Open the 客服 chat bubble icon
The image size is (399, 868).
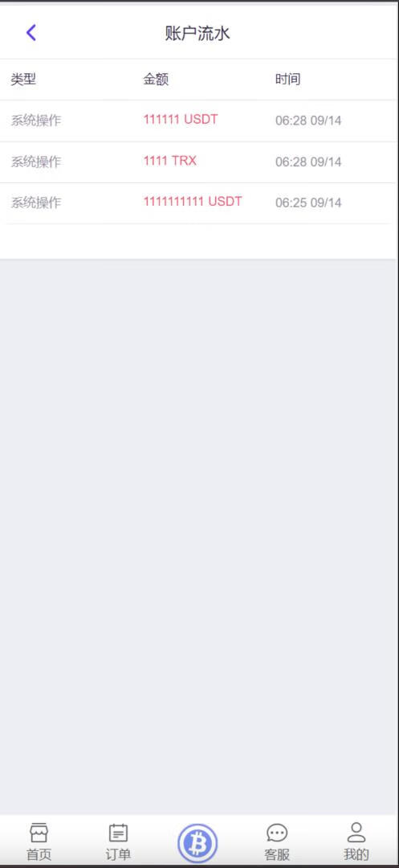277,833
